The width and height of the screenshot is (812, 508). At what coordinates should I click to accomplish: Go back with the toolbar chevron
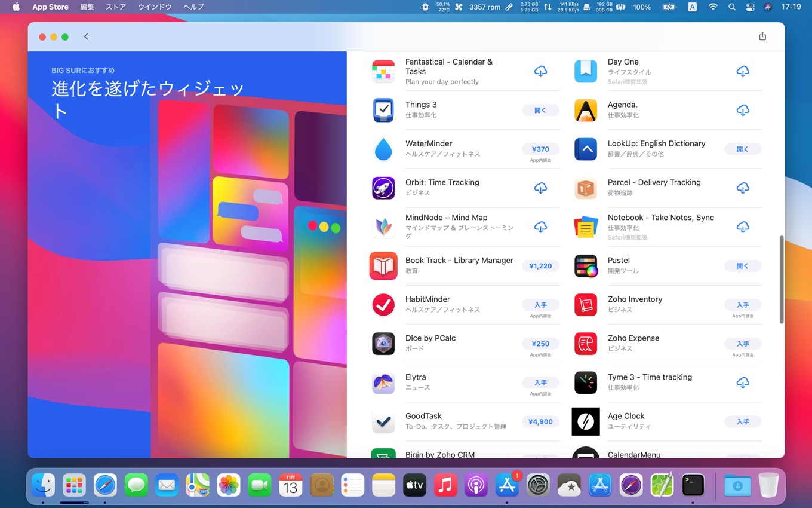86,36
